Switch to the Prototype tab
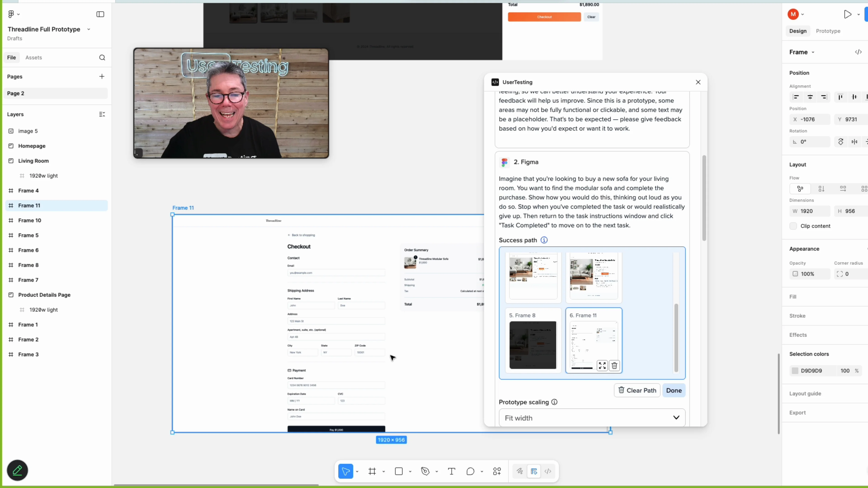 [x=828, y=31]
